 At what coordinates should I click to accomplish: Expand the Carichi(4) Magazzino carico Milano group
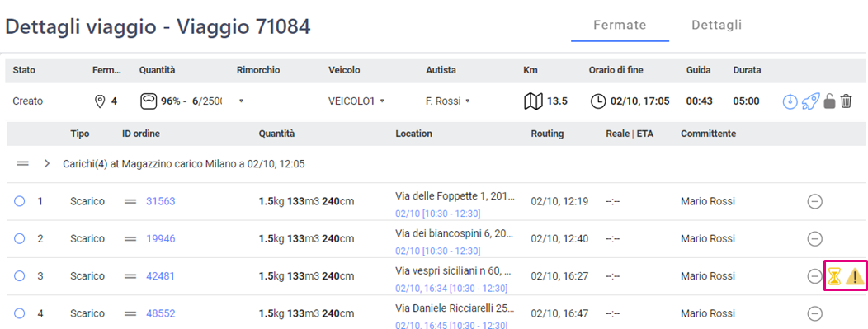(47, 164)
